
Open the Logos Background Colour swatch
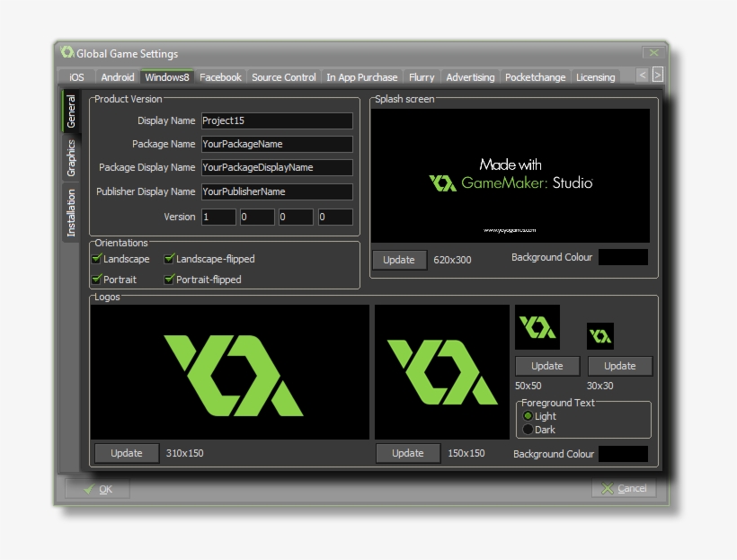coord(623,454)
